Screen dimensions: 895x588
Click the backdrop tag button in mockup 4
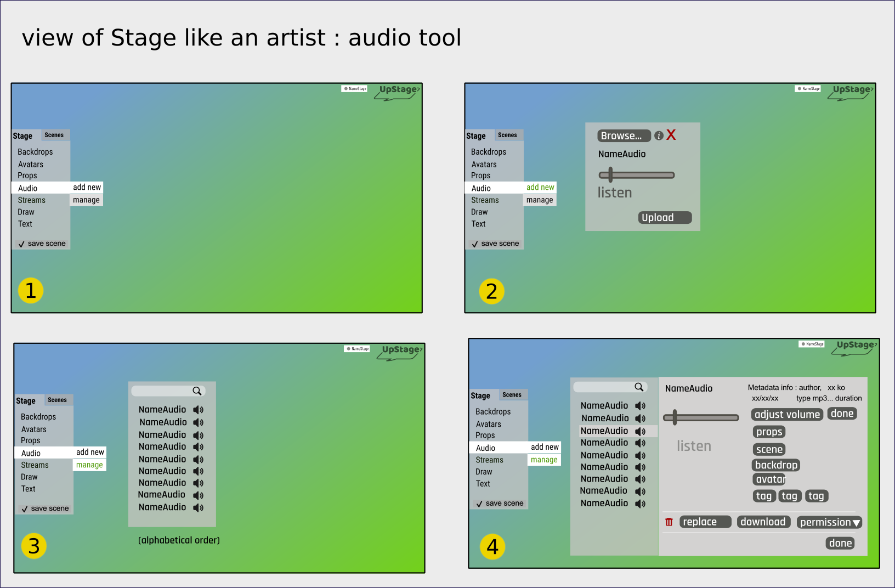pyautogui.click(x=776, y=465)
